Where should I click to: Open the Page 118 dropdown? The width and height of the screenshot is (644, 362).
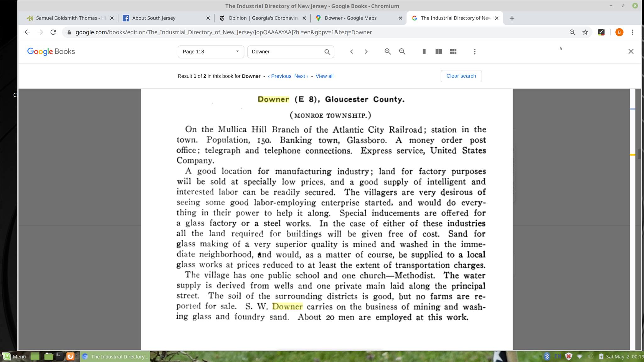[211, 52]
